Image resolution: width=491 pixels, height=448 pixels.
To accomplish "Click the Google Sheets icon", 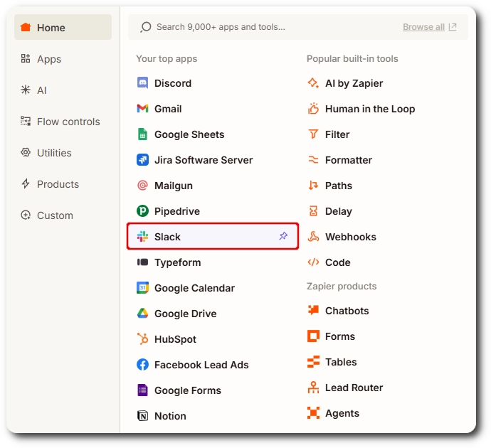I will [x=142, y=134].
